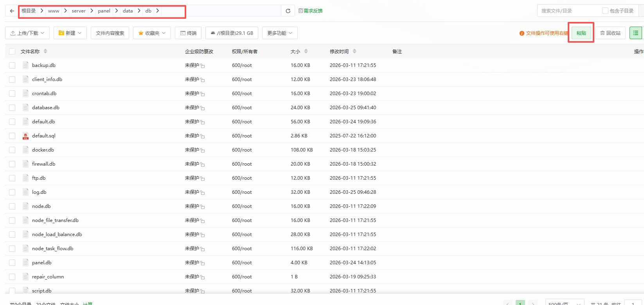The image size is (644, 305).
Task: Expand the 上传/下载 dropdown
Action: (27, 33)
